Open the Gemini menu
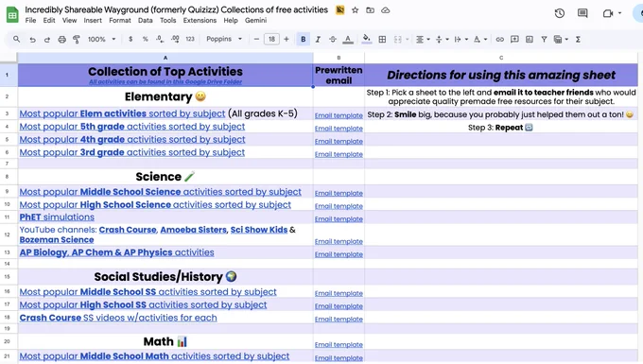This screenshot has height=364, width=643. coord(255,20)
